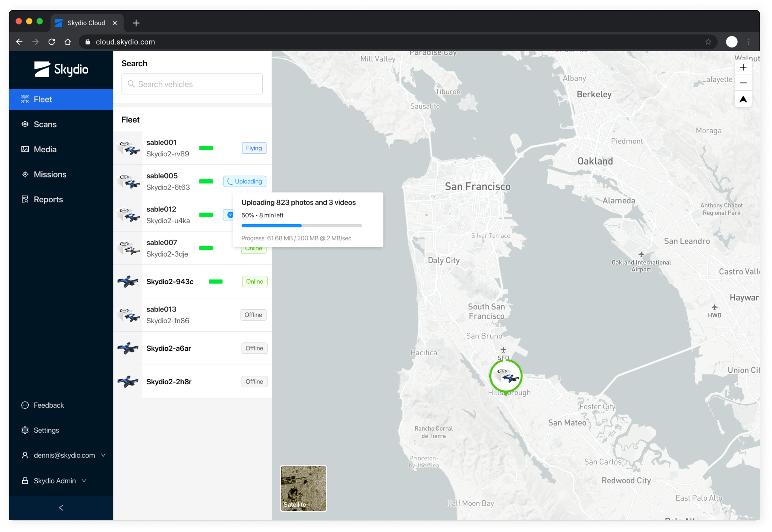772x532 pixels.
Task: Open the Feedback link
Action: [x=49, y=405]
